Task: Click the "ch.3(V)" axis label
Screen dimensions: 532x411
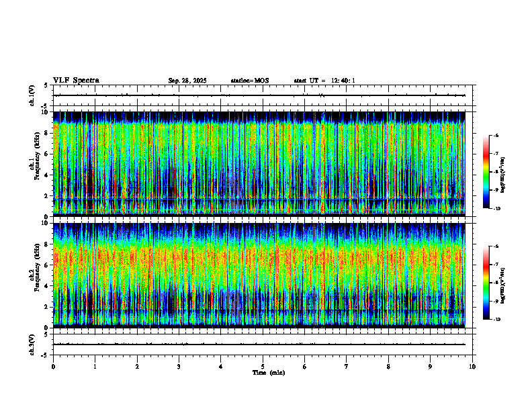Action: pyautogui.click(x=32, y=345)
